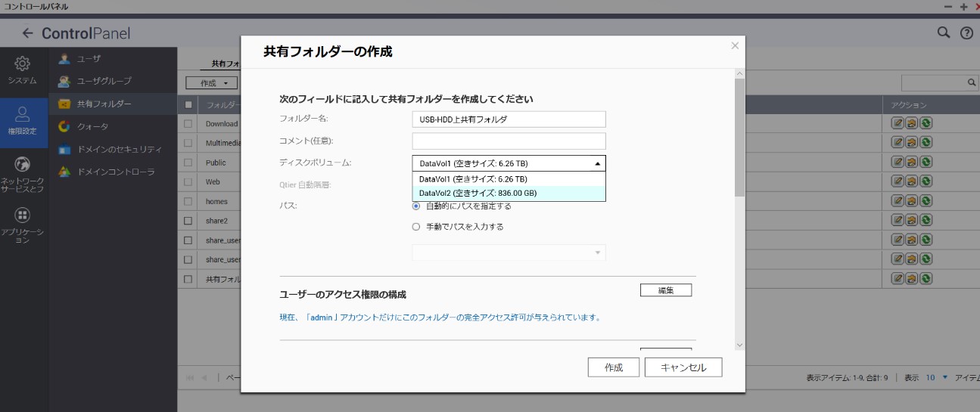This screenshot has width=980, height=412.
Task: Tick the checkbox for share2 folder
Action: 188,221
